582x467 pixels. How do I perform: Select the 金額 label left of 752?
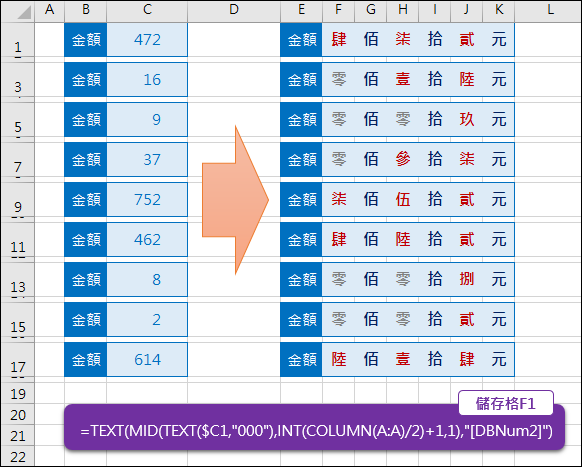click(x=85, y=200)
